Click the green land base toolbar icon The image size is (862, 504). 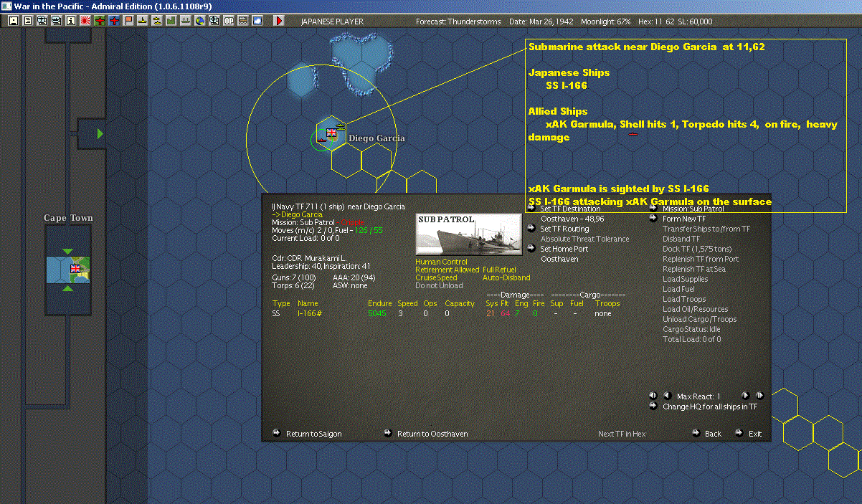click(171, 22)
